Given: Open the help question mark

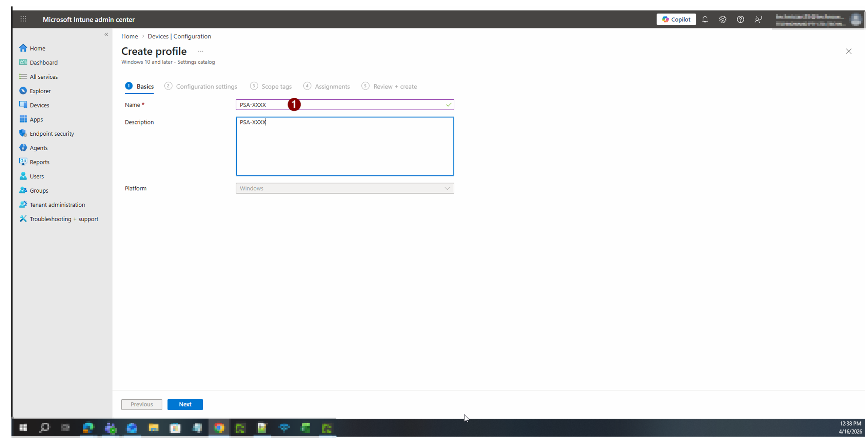Looking at the screenshot, I should (x=741, y=19).
